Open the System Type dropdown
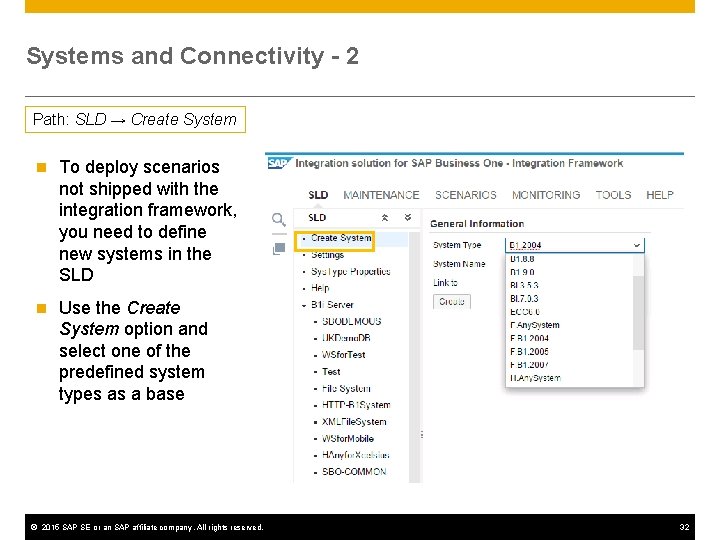 tap(574, 245)
